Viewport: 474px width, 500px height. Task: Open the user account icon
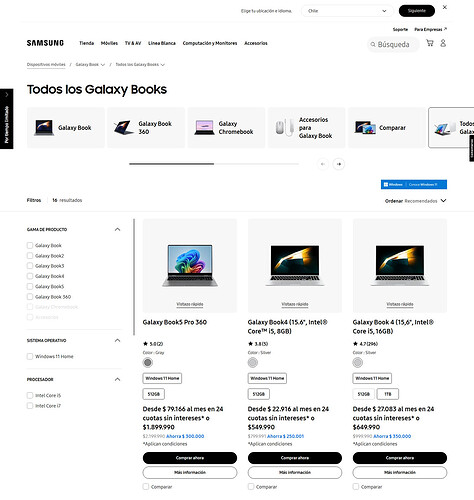(443, 43)
